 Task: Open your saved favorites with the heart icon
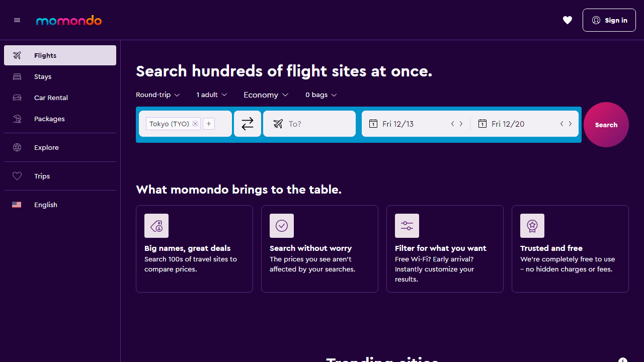click(x=568, y=20)
